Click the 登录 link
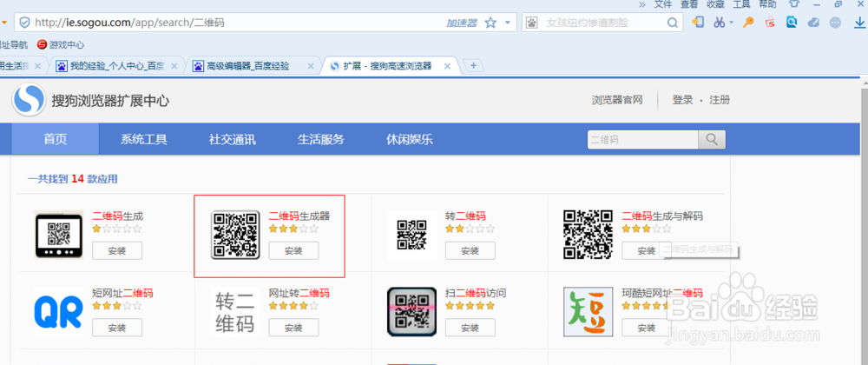Screen dimensions: 868x365 click(682, 100)
